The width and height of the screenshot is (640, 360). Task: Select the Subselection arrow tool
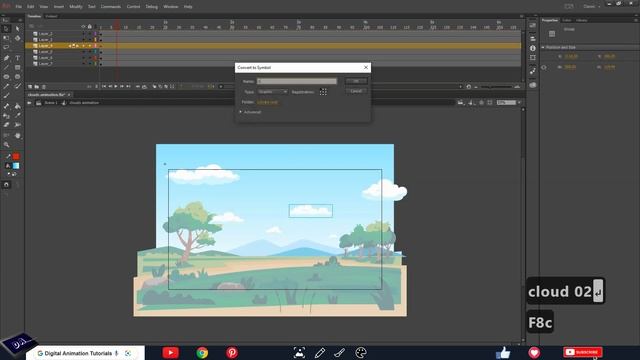[x=18, y=29]
